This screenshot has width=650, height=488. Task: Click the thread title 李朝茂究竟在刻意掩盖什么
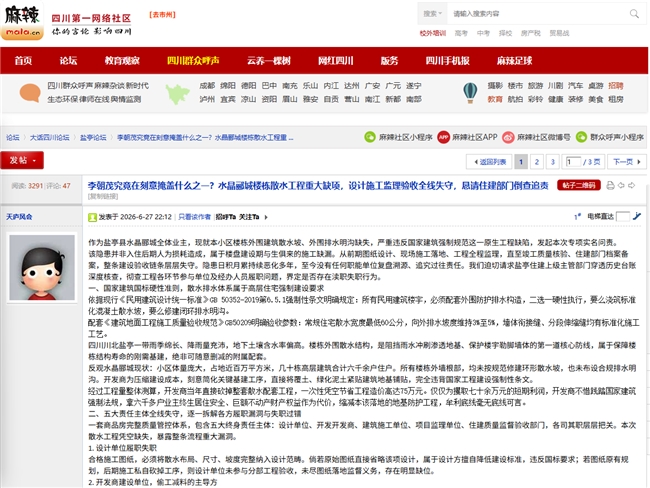pos(318,185)
